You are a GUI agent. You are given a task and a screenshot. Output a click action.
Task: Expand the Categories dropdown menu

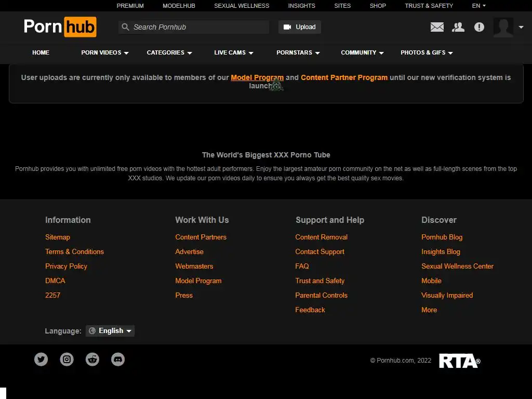(169, 52)
